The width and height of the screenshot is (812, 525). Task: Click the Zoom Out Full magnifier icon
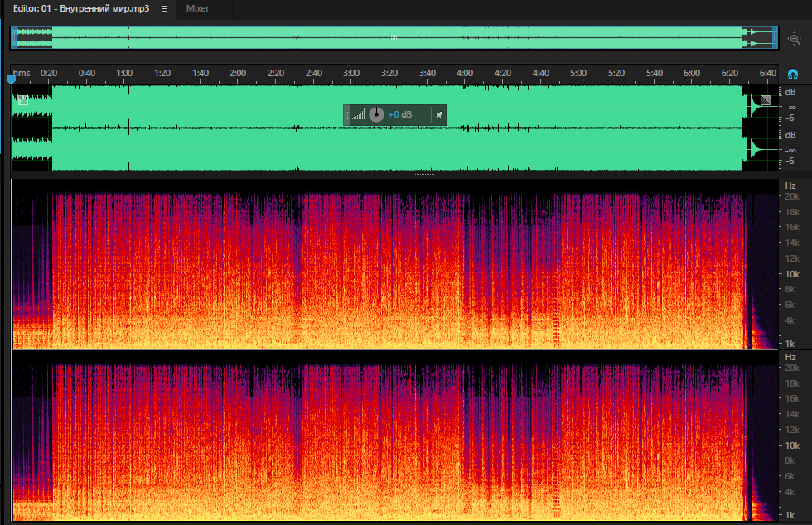pos(794,39)
